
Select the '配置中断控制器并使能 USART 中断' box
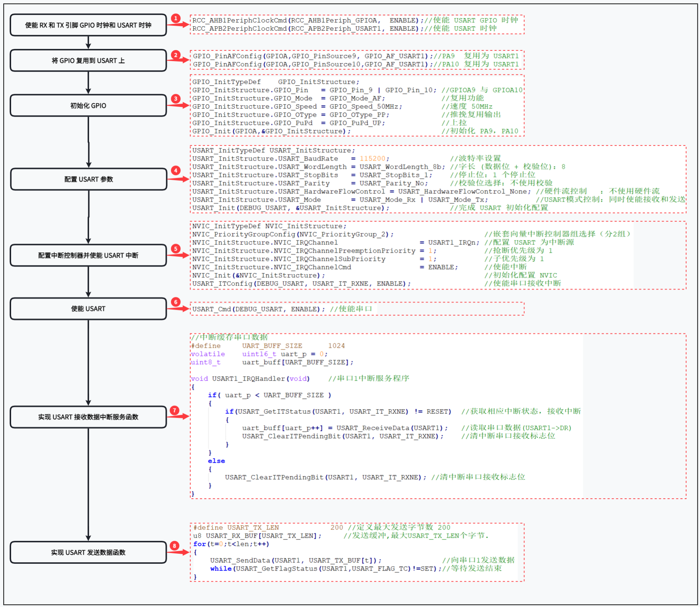(88, 255)
